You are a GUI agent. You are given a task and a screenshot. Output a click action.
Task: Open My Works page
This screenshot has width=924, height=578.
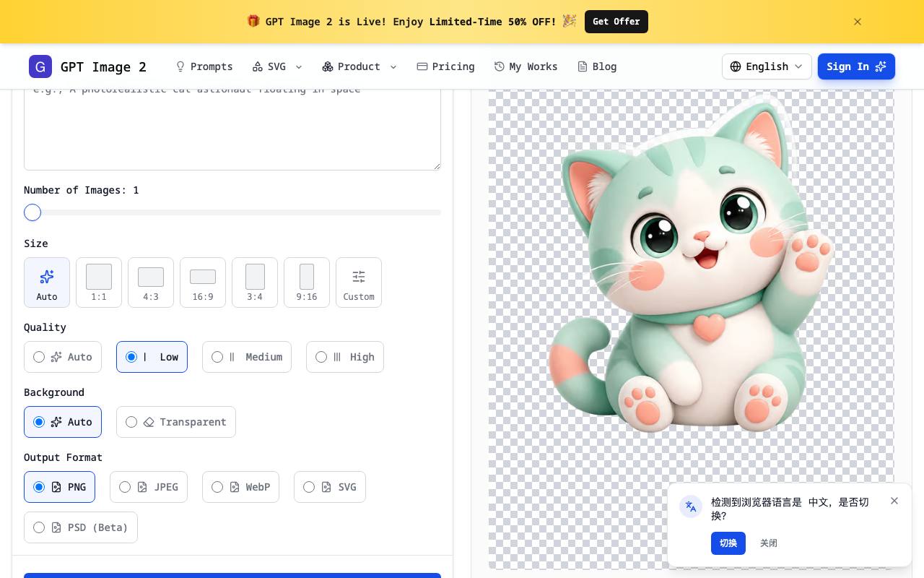click(x=526, y=66)
